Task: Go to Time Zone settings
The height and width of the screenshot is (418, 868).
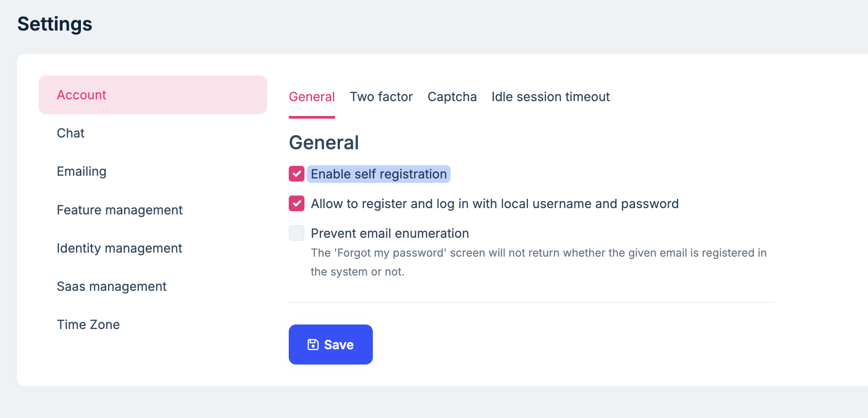Action: click(x=88, y=325)
